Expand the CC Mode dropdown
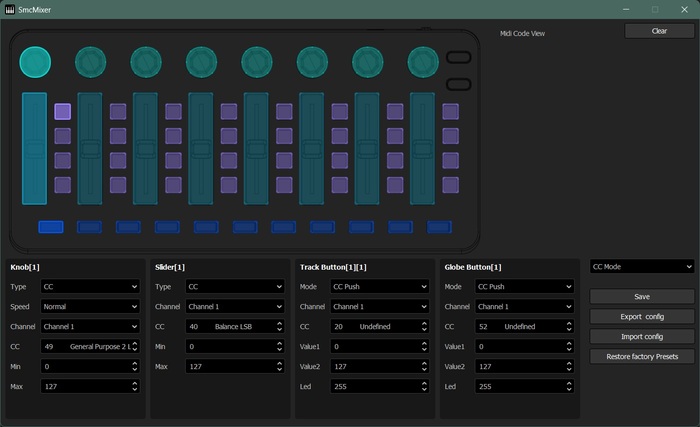Image resolution: width=700 pixels, height=427 pixels. coord(641,267)
